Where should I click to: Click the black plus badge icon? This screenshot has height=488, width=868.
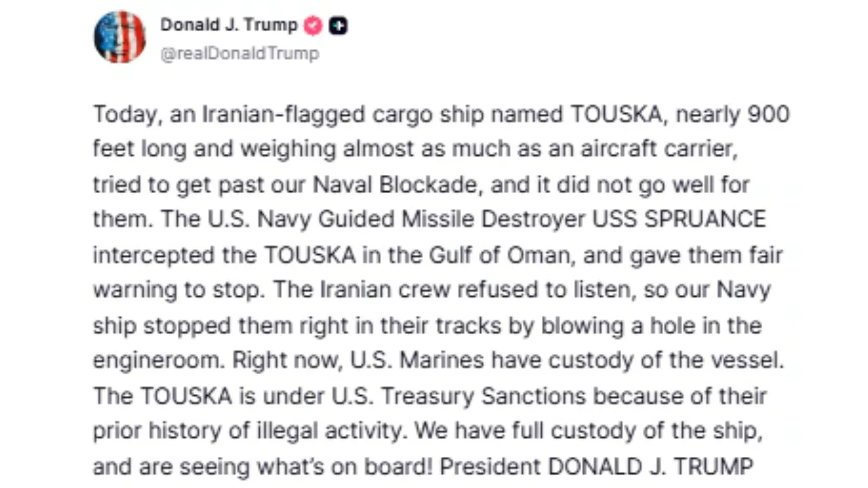click(x=338, y=26)
